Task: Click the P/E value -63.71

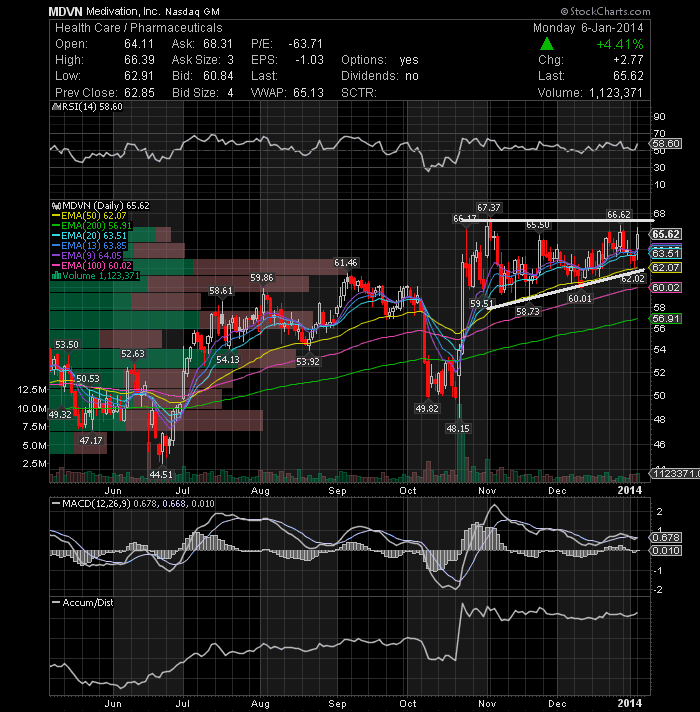Action: tap(306, 44)
